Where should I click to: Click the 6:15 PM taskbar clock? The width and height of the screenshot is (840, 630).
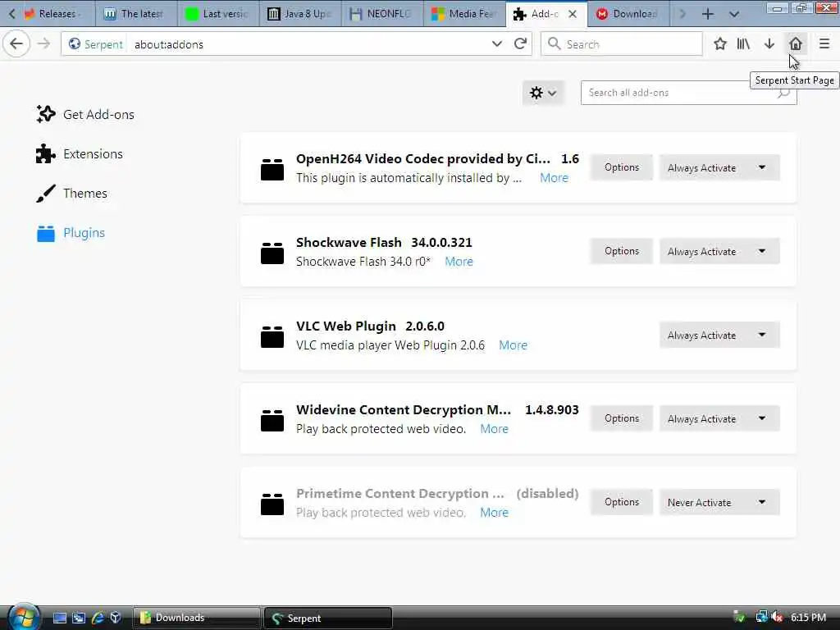click(808, 617)
